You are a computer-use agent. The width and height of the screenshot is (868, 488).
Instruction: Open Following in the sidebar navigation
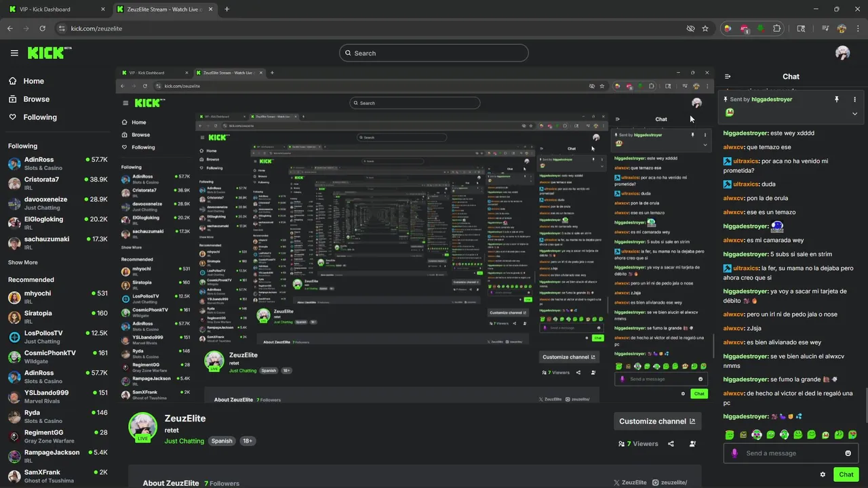33,117
